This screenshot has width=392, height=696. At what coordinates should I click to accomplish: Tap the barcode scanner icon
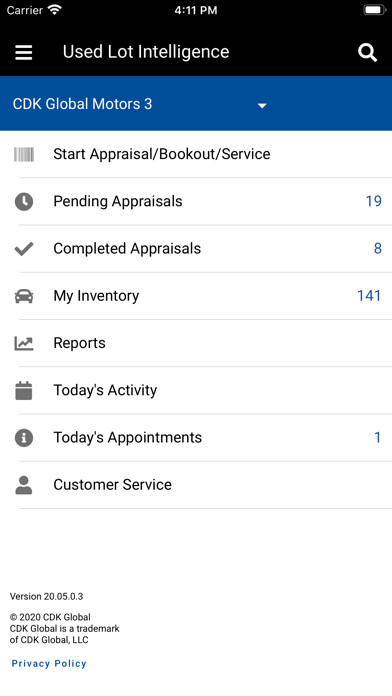click(x=24, y=154)
